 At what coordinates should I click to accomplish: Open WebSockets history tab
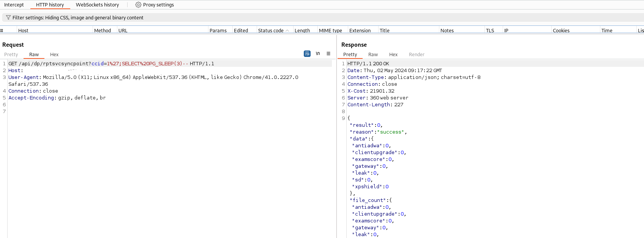tap(97, 5)
